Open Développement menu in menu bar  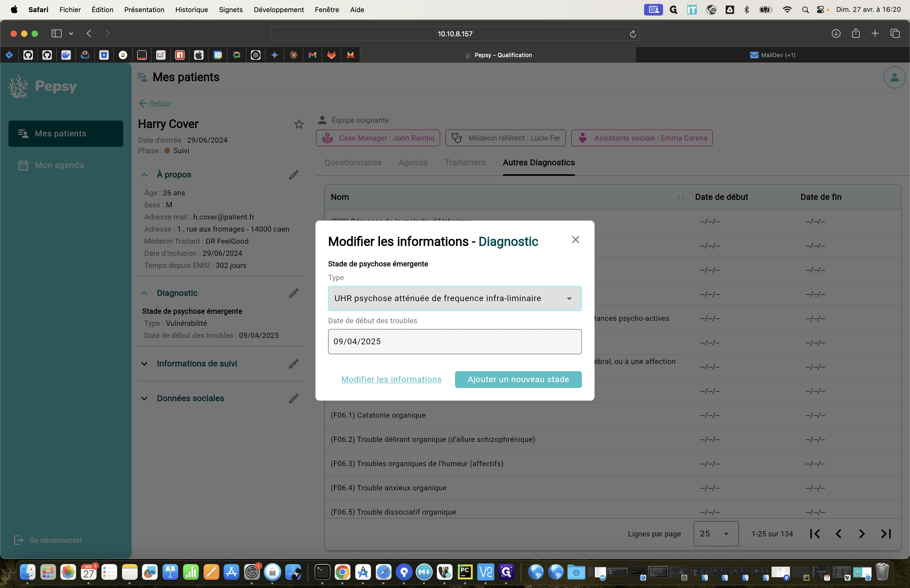click(x=278, y=9)
